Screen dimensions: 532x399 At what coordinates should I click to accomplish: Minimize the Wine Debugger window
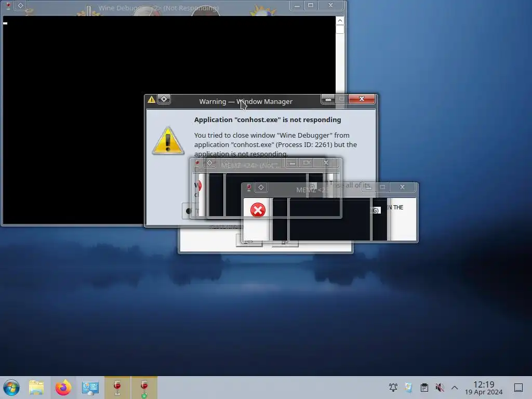coord(297,5)
